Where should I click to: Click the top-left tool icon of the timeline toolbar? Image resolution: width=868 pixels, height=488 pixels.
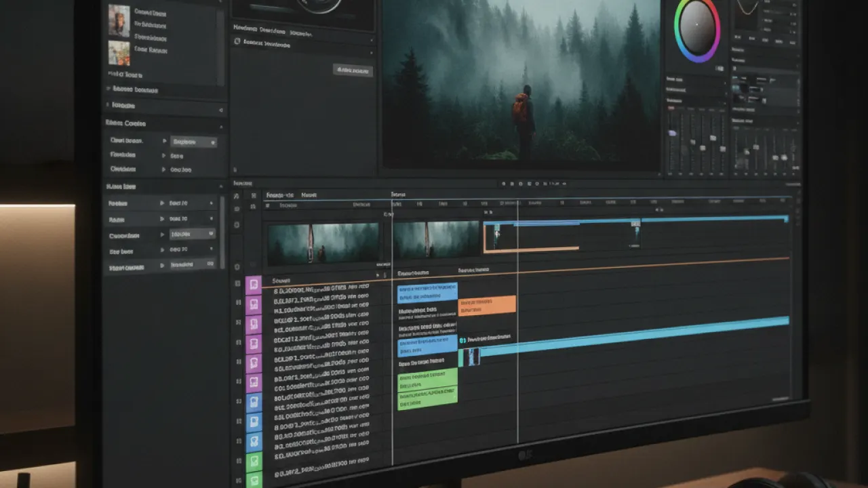[x=237, y=196]
